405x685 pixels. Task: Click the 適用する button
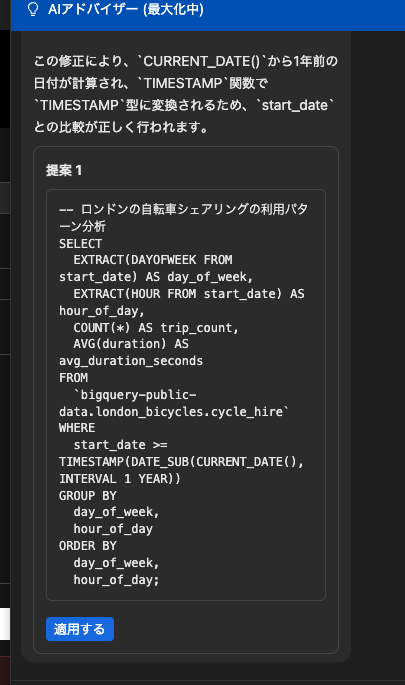pos(80,629)
